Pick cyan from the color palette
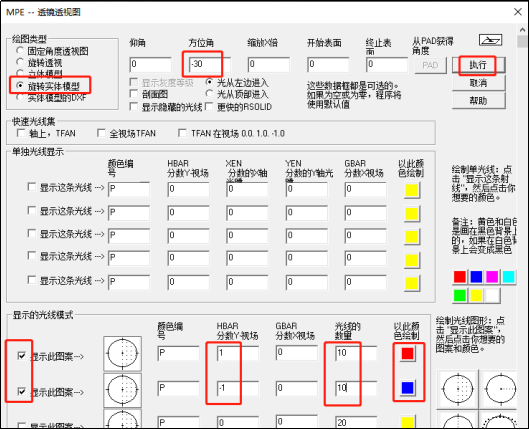529x430 pixels. point(508,277)
